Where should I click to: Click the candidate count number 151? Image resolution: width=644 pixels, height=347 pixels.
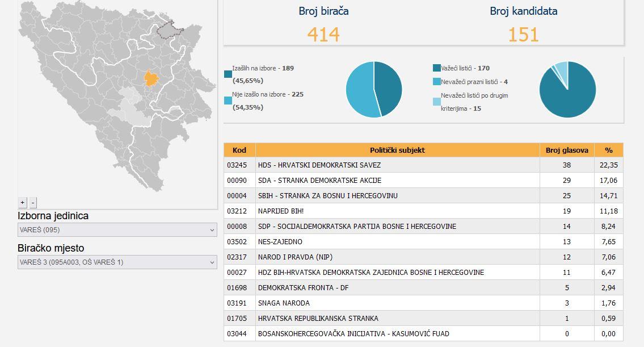click(523, 35)
